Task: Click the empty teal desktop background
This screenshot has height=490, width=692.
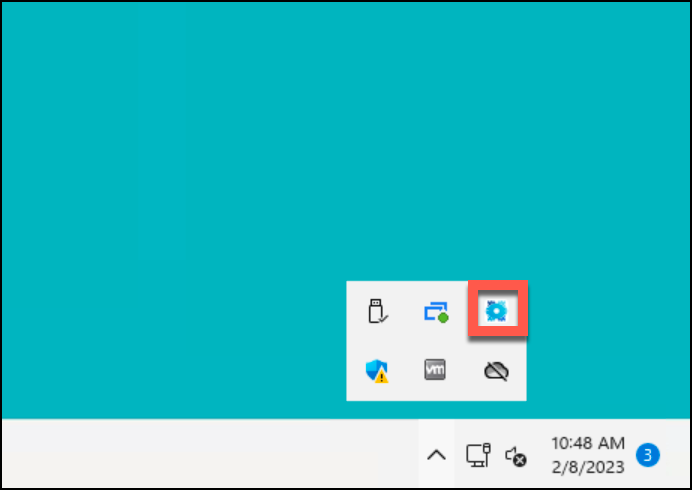Action: pyautogui.click(x=221, y=177)
